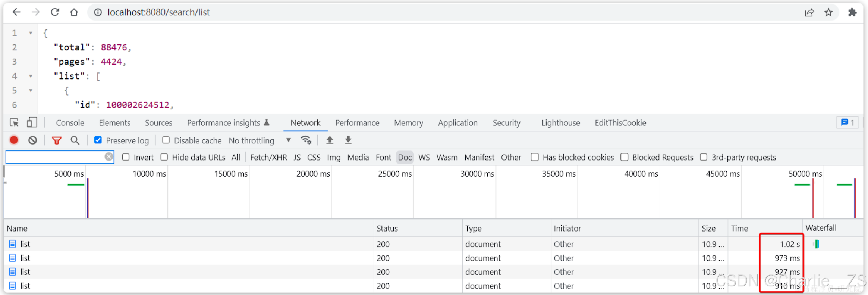Filter requests by Media
This screenshot has width=868, height=295.
point(358,158)
